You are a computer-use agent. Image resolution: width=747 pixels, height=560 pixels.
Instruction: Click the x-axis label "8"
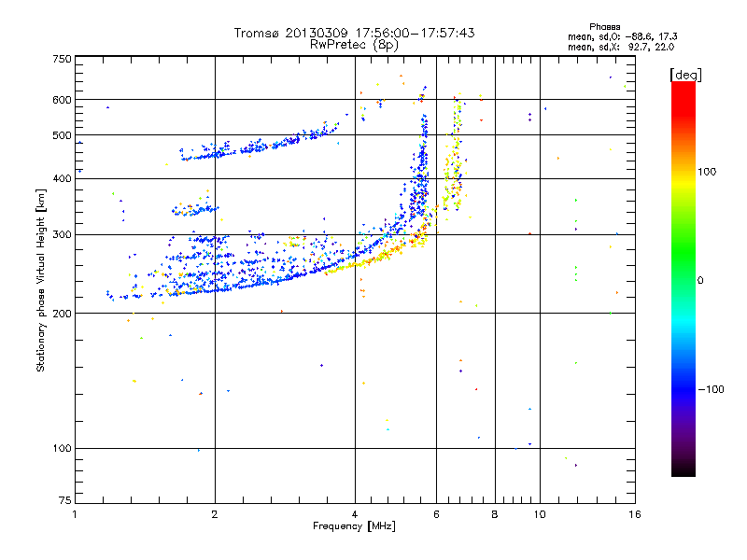(x=495, y=514)
